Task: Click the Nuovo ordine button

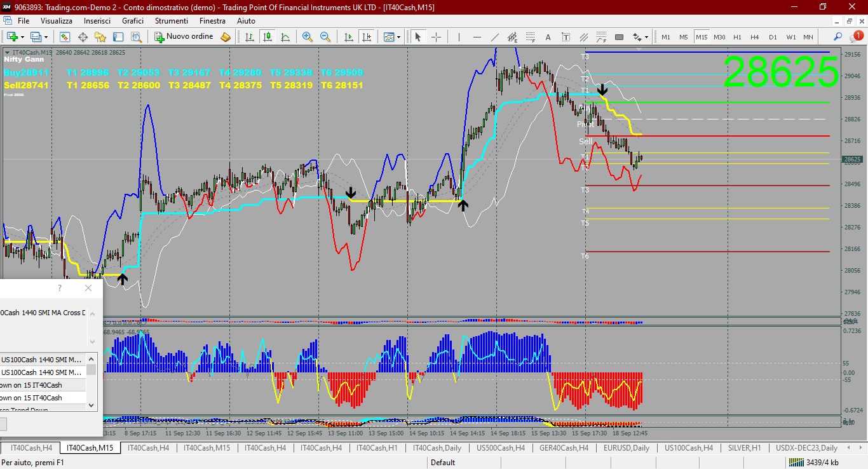Action: (x=184, y=37)
